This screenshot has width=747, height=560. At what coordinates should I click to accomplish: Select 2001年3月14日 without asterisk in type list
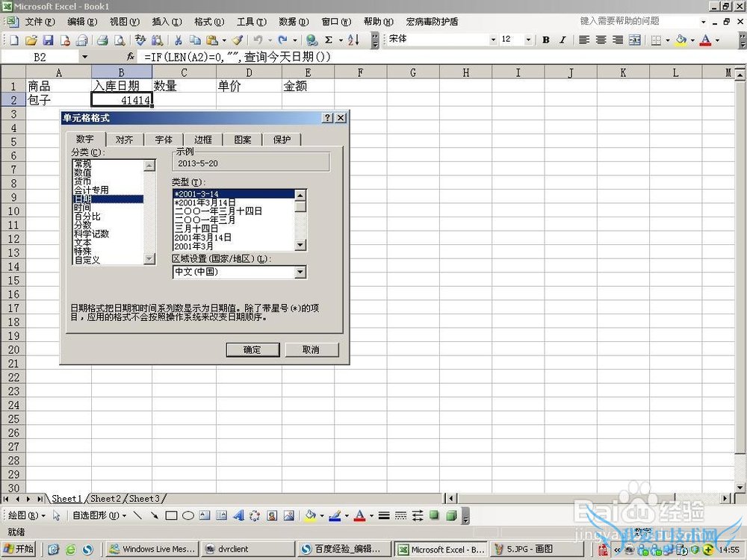click(x=202, y=237)
